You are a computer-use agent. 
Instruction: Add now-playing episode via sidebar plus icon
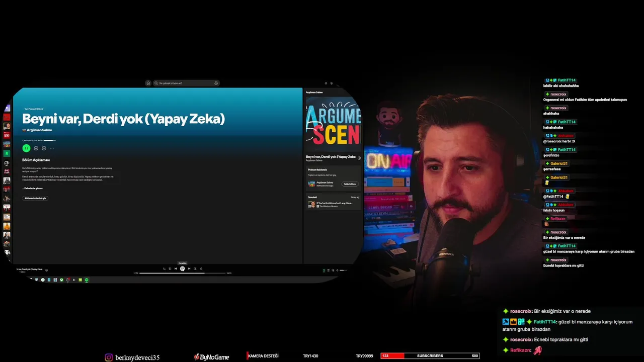pyautogui.click(x=359, y=158)
